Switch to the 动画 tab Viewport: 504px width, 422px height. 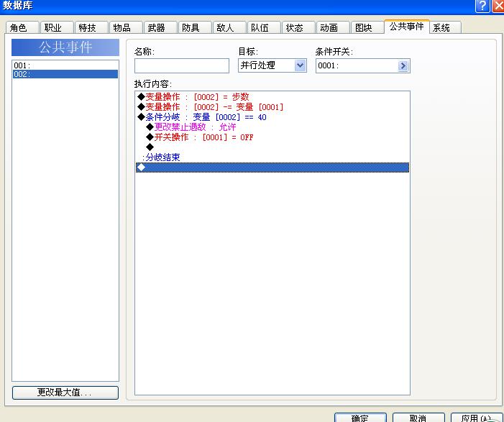coord(333,27)
